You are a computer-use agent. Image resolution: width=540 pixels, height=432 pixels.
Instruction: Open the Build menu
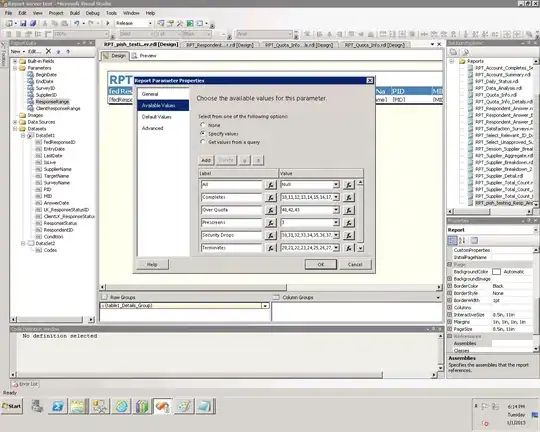[x=75, y=13]
